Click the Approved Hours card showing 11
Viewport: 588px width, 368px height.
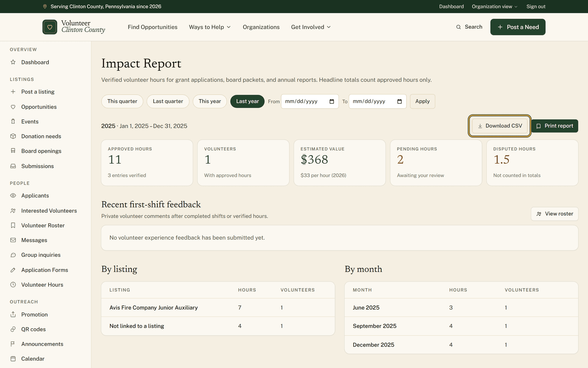click(x=147, y=163)
